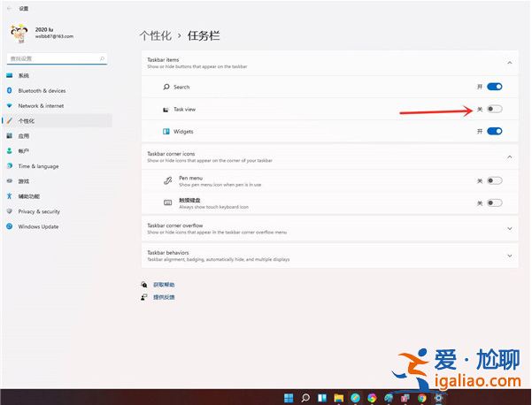532x405 pixels.
Task: Click the feedback person icon
Action: [x=144, y=297]
